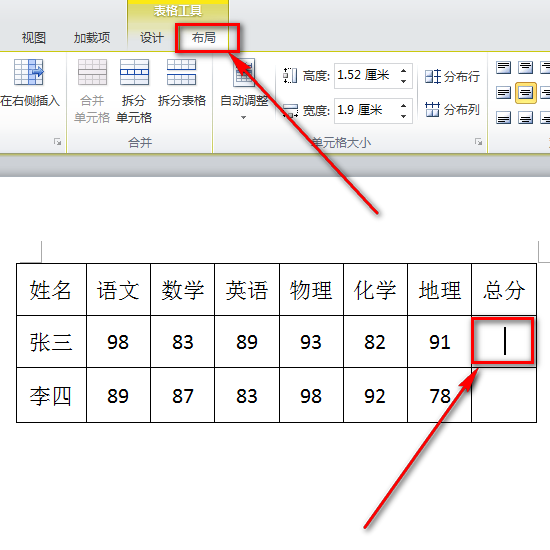The width and height of the screenshot is (550, 550).
Task: Click the Insert Right (在右侧插入) icon
Action: (29, 72)
